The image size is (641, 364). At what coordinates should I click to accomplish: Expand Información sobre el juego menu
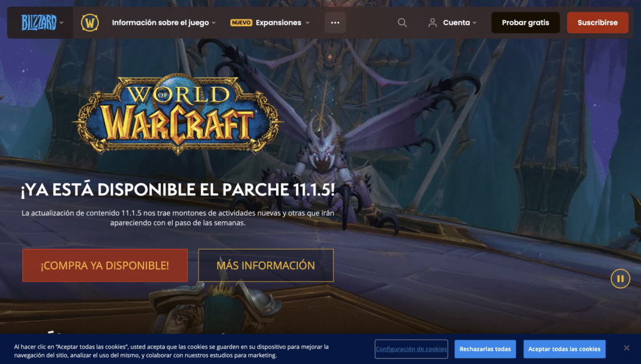164,23
